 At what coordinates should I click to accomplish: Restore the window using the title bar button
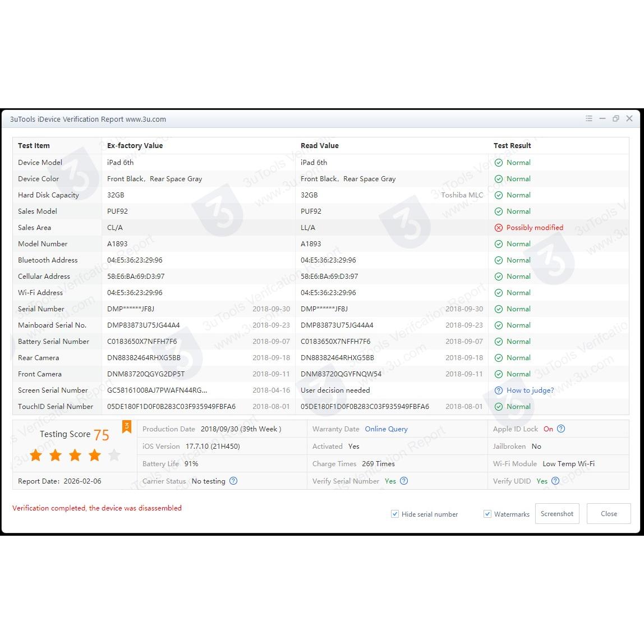(x=615, y=119)
